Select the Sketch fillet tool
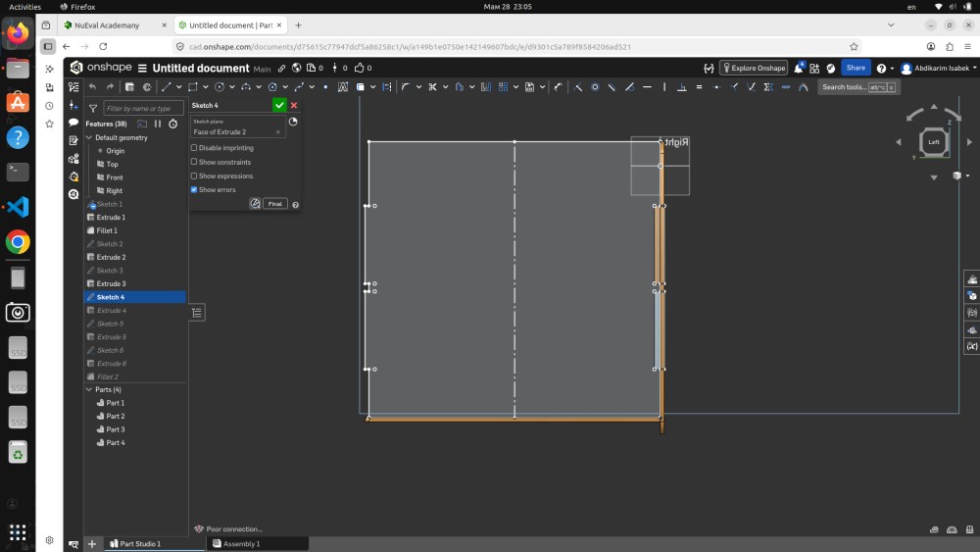Image resolution: width=980 pixels, height=552 pixels. pos(406,87)
